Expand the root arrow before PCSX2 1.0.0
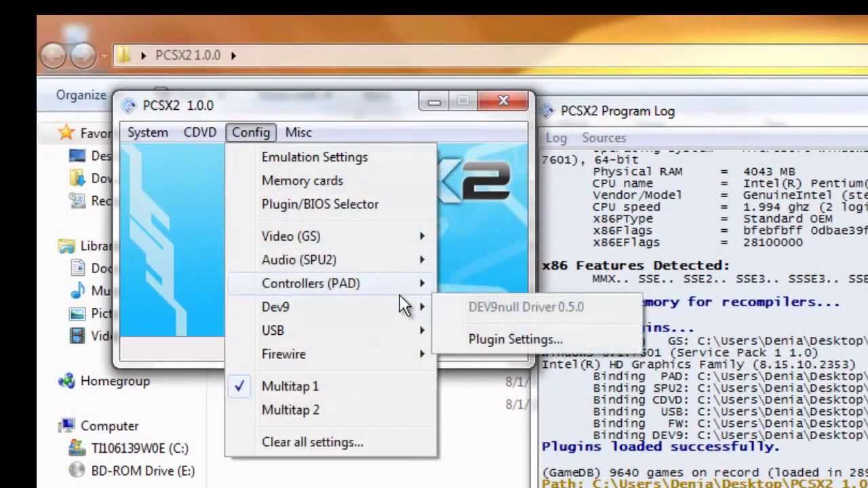The image size is (868, 488). [143, 56]
